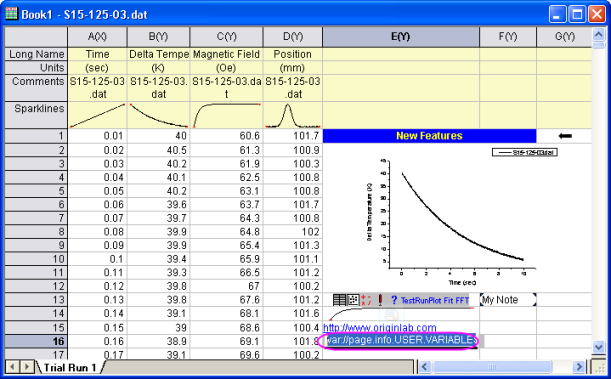Click the Position long name cell
This screenshot has height=379, width=611.
[x=293, y=54]
